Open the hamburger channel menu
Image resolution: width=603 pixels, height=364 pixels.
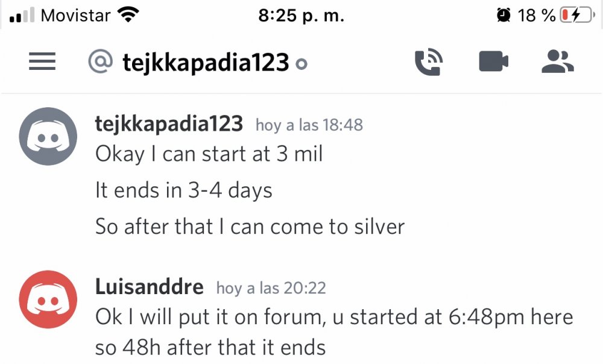[x=42, y=61]
